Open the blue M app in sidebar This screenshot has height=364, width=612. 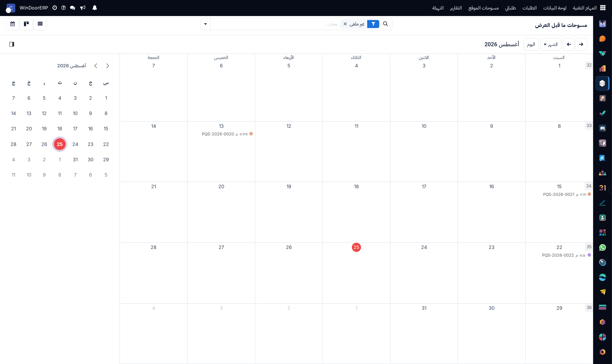click(602, 24)
